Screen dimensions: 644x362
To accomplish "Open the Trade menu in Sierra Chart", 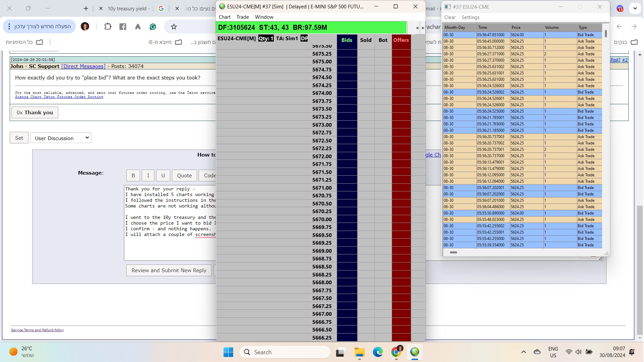I will coord(242,17).
